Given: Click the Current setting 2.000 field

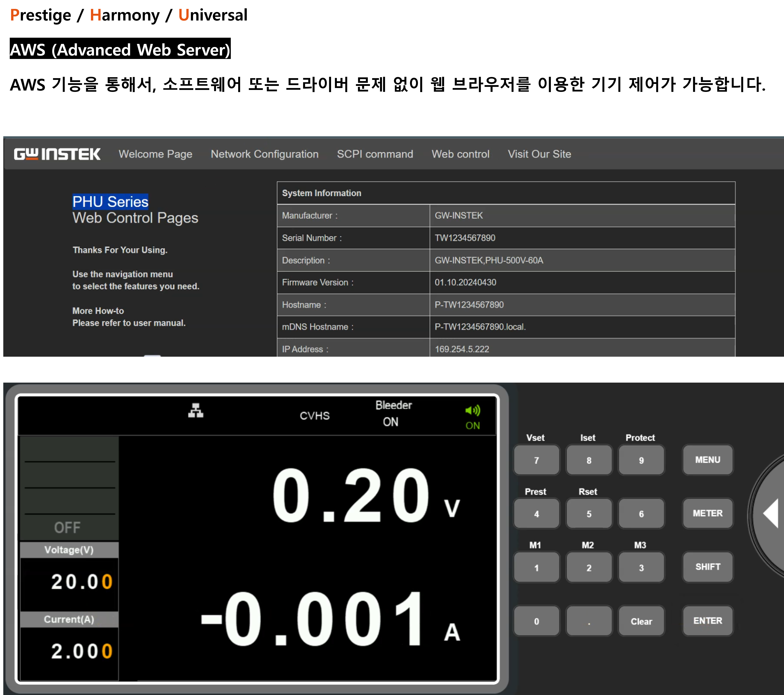Looking at the screenshot, I should 81,651.
